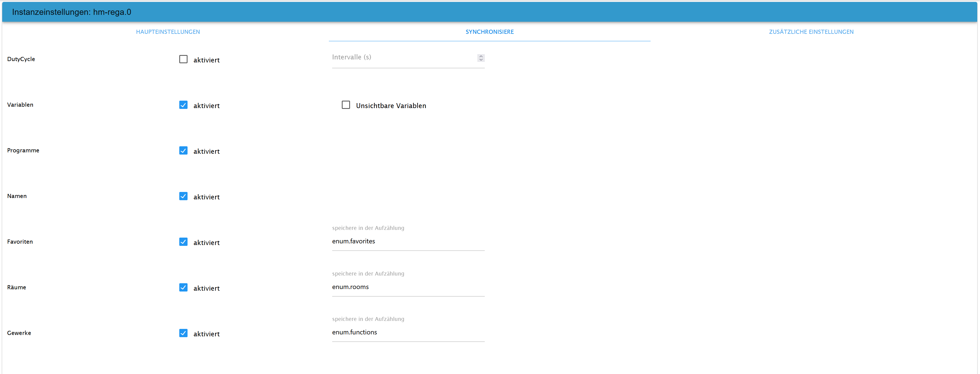The width and height of the screenshot is (980, 374).
Task: Click the aktiviert label beside Gewerke
Action: pyautogui.click(x=206, y=334)
